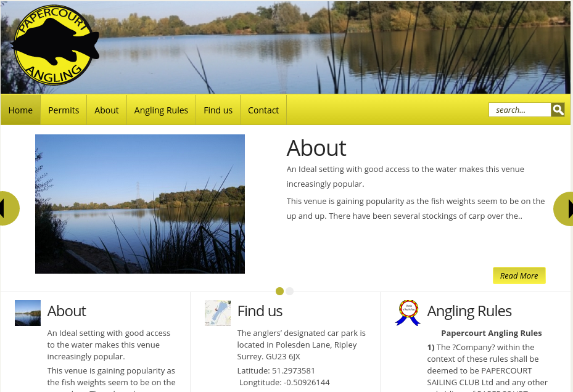
Task: Click the lower Find us heading link
Action: coord(260,311)
